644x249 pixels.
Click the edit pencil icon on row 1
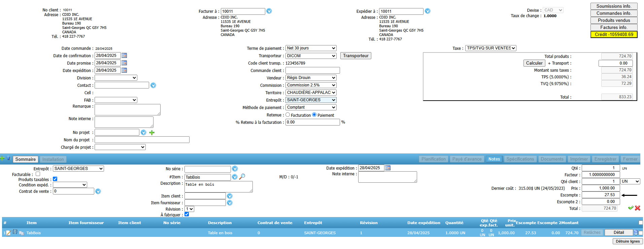click(x=9, y=233)
